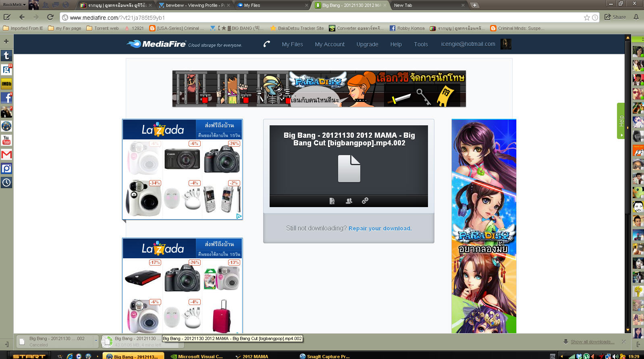
Task: Open the RockMelt menu dropdown
Action: click(x=14, y=5)
